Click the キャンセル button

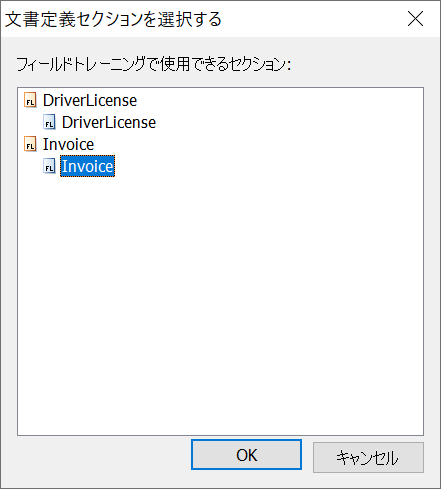tap(368, 457)
